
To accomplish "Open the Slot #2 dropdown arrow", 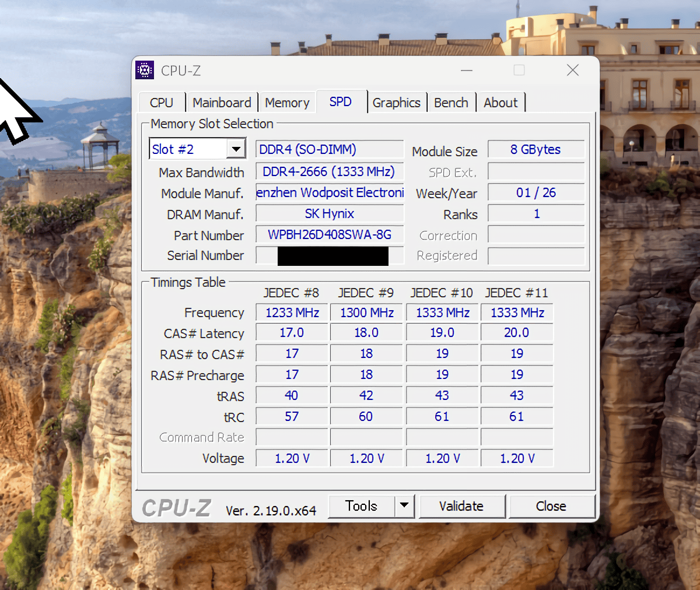I will tap(236, 149).
